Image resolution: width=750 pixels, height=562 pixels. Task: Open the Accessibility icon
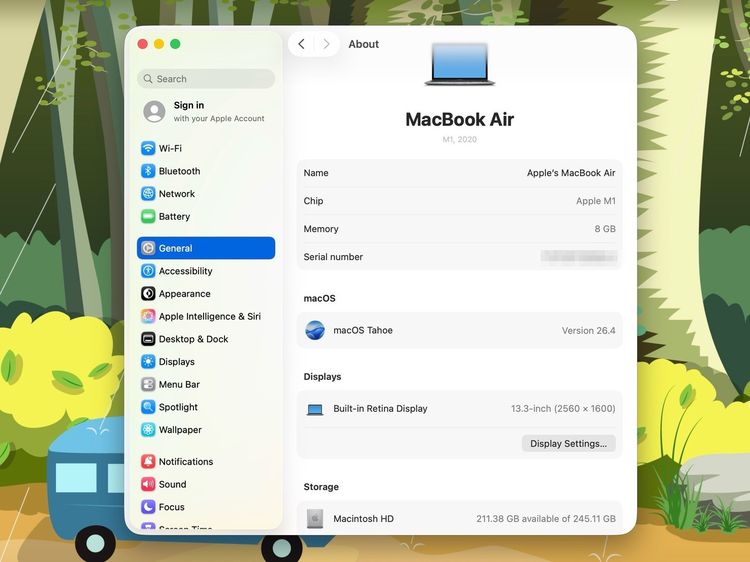click(148, 271)
